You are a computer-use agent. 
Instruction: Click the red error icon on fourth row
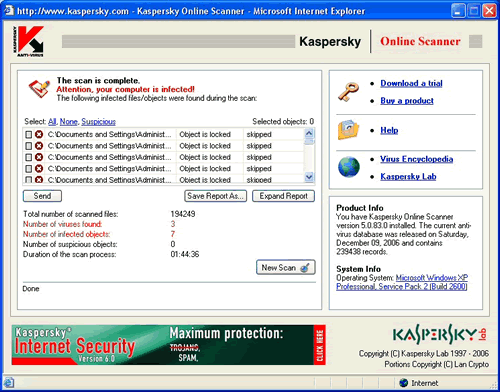39,168
